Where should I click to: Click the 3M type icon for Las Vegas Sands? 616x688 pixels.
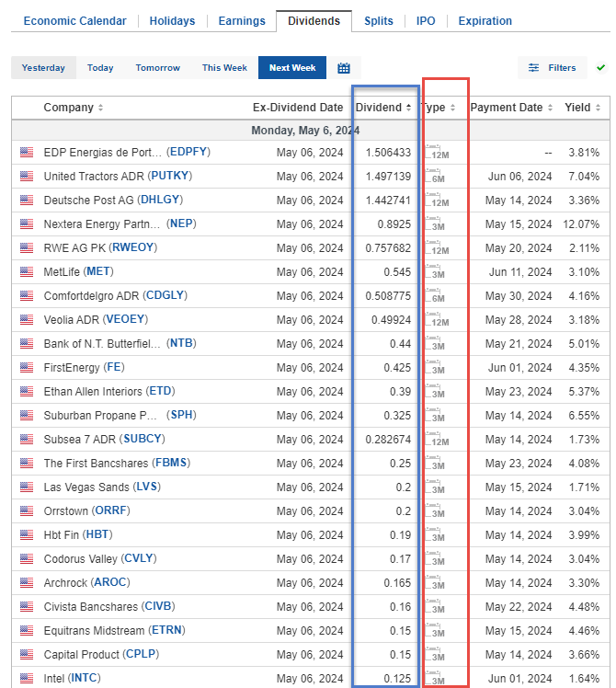coord(435,487)
